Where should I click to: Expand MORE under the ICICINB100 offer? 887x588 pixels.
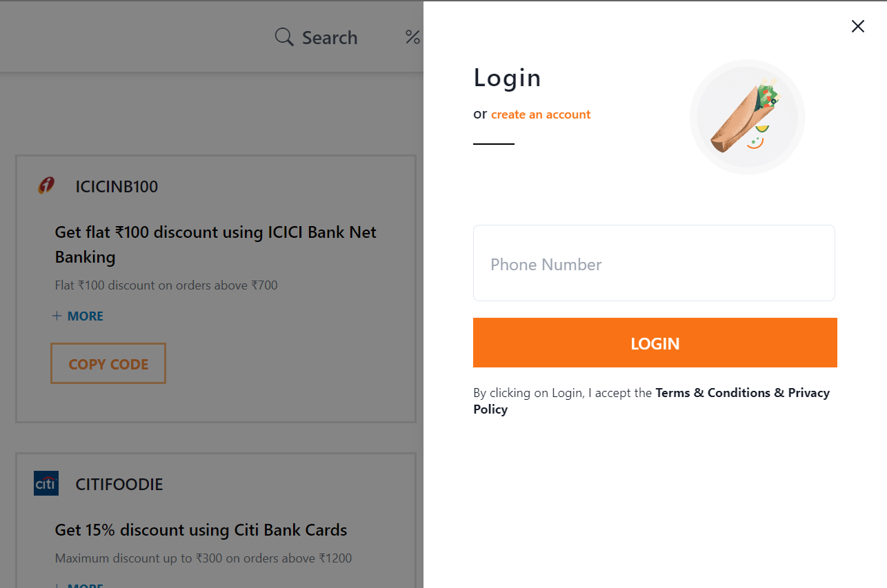click(78, 316)
